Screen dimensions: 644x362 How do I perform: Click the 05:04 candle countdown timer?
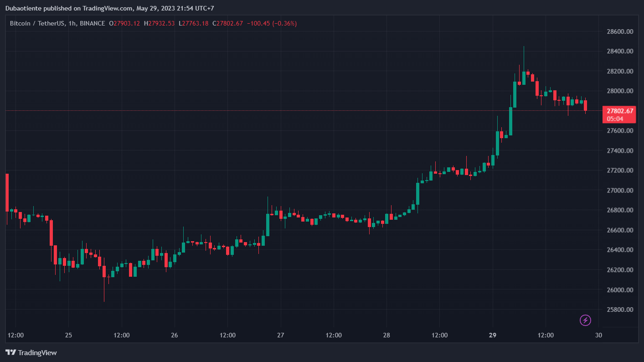[x=613, y=119]
